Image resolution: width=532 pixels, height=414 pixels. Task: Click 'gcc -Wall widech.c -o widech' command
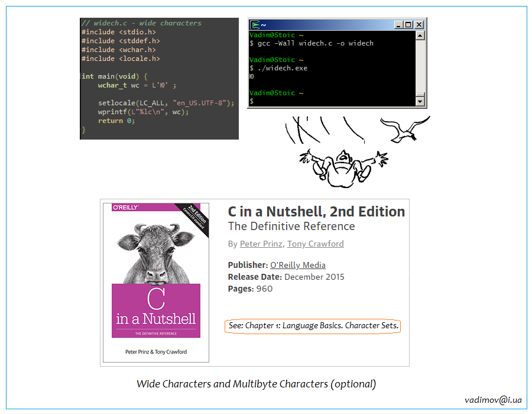[x=315, y=43]
